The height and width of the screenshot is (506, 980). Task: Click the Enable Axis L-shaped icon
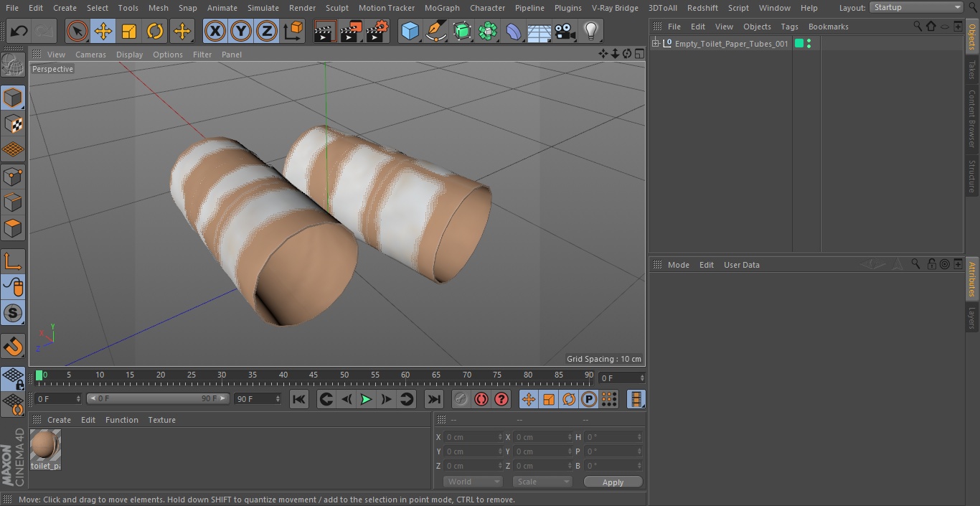point(13,261)
